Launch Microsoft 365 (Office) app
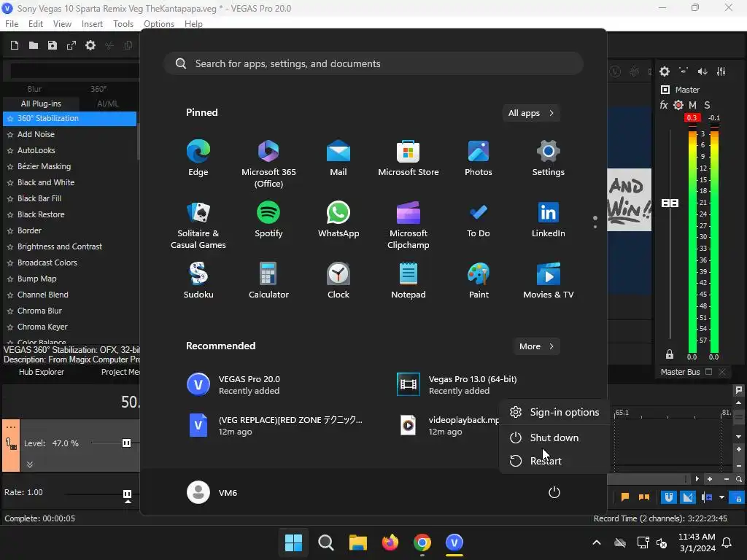747x560 pixels. (268, 163)
